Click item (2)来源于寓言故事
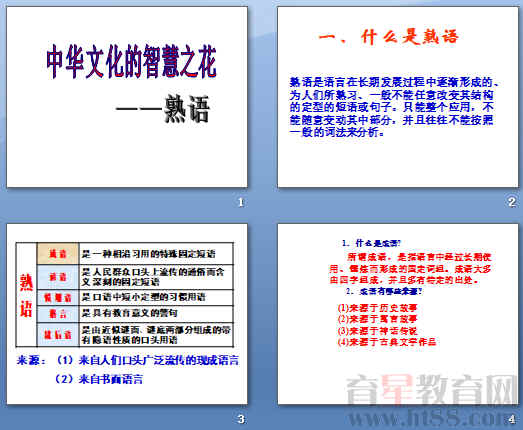 pos(377,319)
